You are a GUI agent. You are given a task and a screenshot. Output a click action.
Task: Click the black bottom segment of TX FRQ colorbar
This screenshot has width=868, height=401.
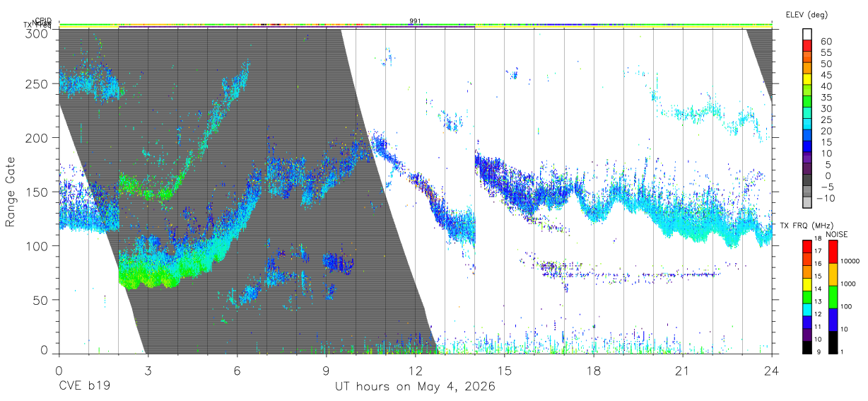click(807, 347)
